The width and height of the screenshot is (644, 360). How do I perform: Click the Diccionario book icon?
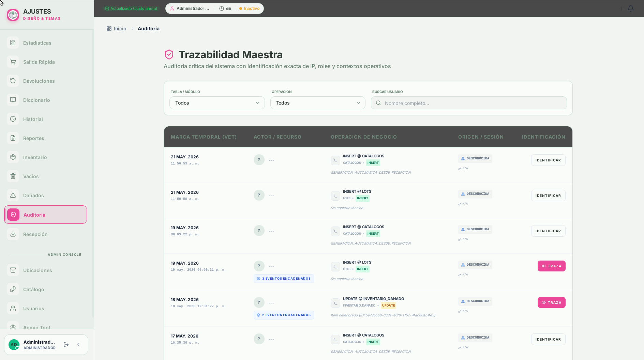pos(13,100)
